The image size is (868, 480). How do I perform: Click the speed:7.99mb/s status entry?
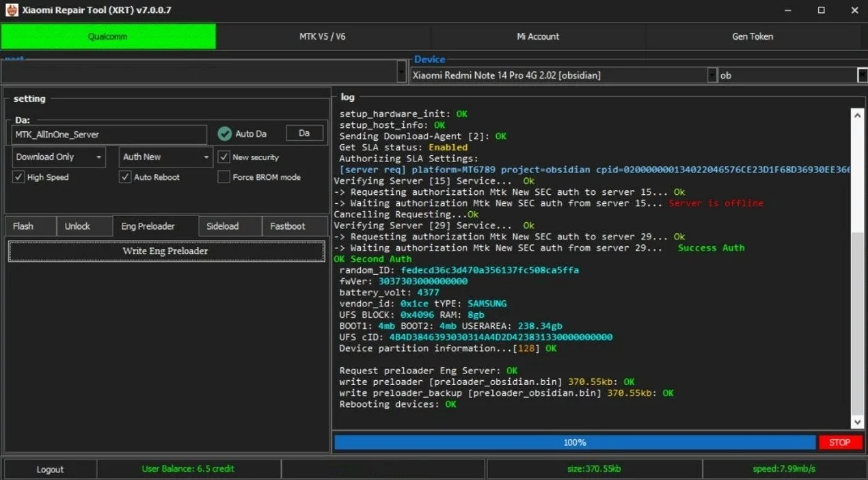pyautogui.click(x=784, y=469)
